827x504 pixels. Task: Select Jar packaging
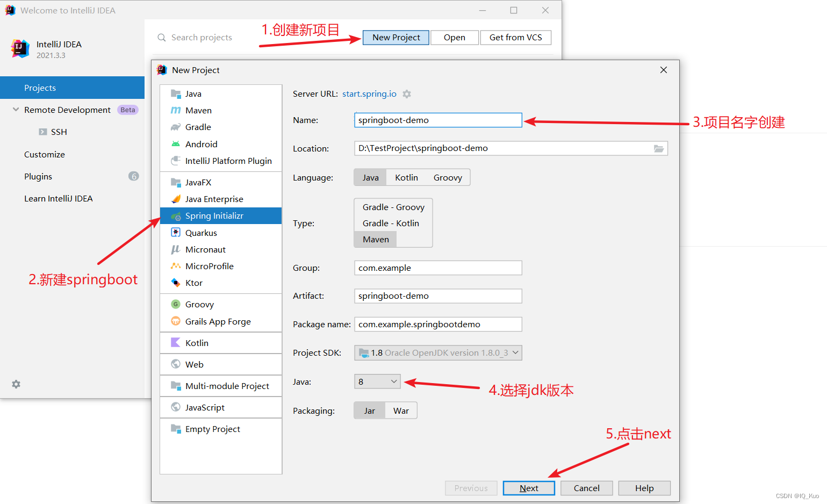pyautogui.click(x=370, y=411)
